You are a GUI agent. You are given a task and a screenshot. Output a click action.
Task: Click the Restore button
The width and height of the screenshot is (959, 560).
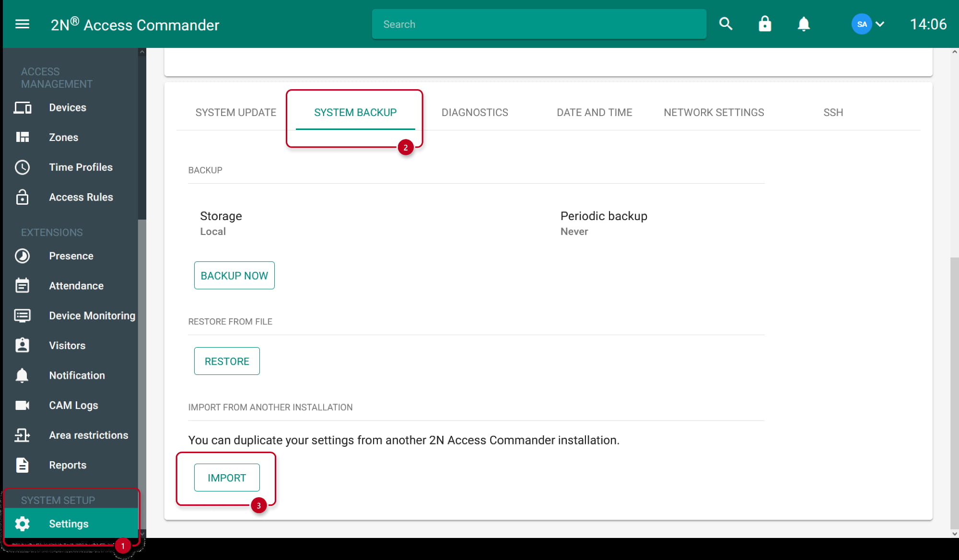227,361
